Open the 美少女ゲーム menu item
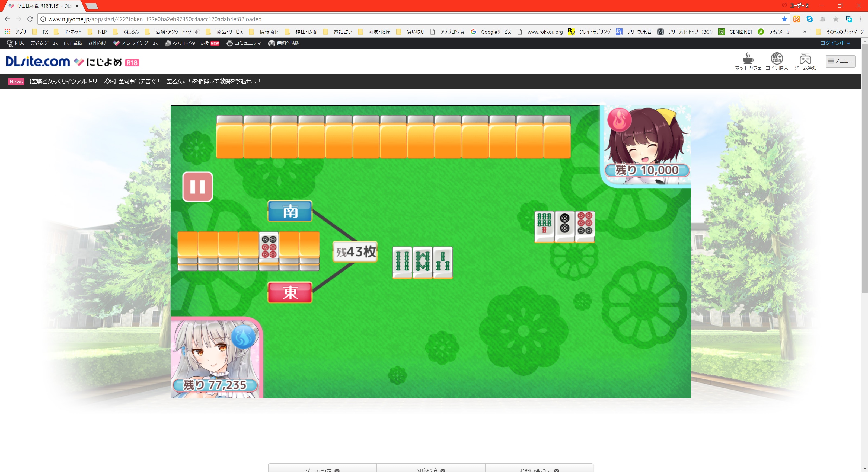The width and height of the screenshot is (868, 472). (44, 43)
